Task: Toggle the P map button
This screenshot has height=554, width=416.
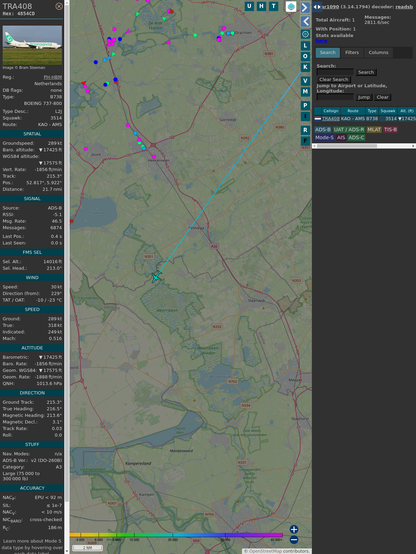Action: (305, 105)
